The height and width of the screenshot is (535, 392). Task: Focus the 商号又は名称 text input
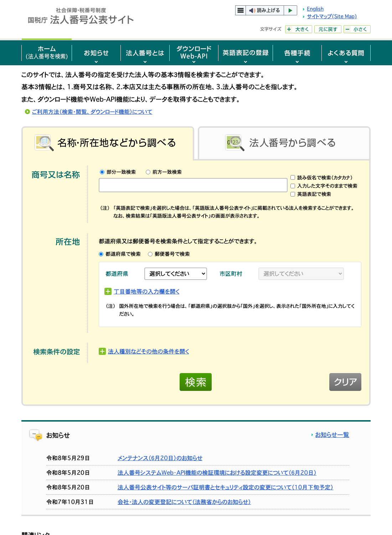tap(193, 185)
